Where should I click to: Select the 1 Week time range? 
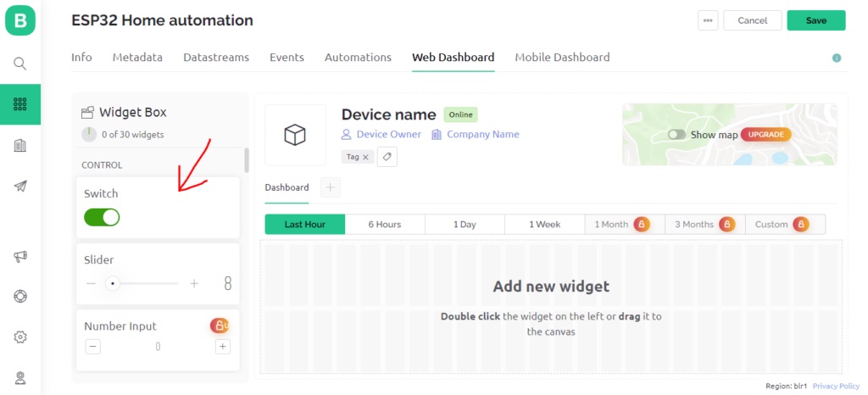pos(545,224)
